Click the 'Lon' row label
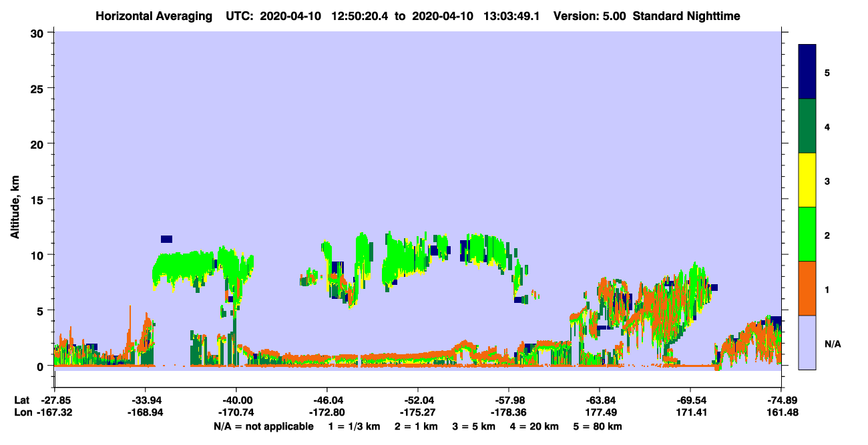Image resolution: width=868 pixels, height=445 pixels. [x=23, y=413]
